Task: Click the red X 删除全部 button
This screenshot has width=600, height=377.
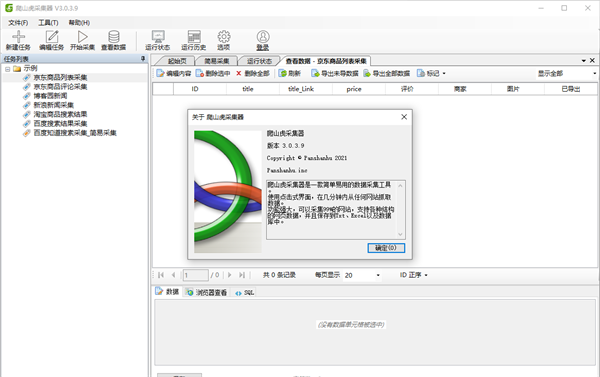Action: (253, 73)
